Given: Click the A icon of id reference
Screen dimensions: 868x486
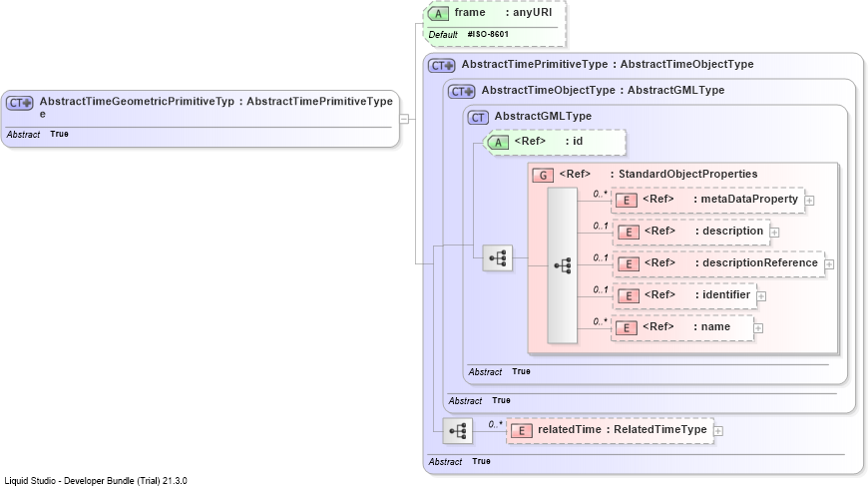Looking at the screenshot, I should [x=498, y=143].
